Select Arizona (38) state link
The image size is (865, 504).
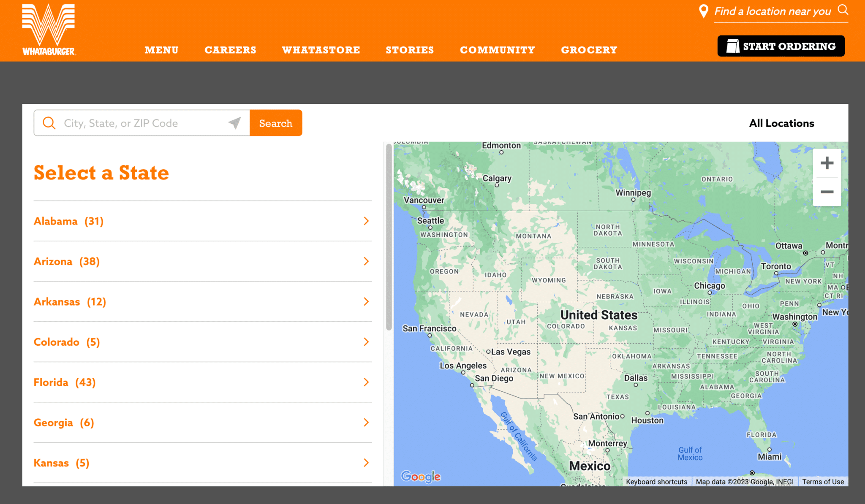(x=67, y=261)
